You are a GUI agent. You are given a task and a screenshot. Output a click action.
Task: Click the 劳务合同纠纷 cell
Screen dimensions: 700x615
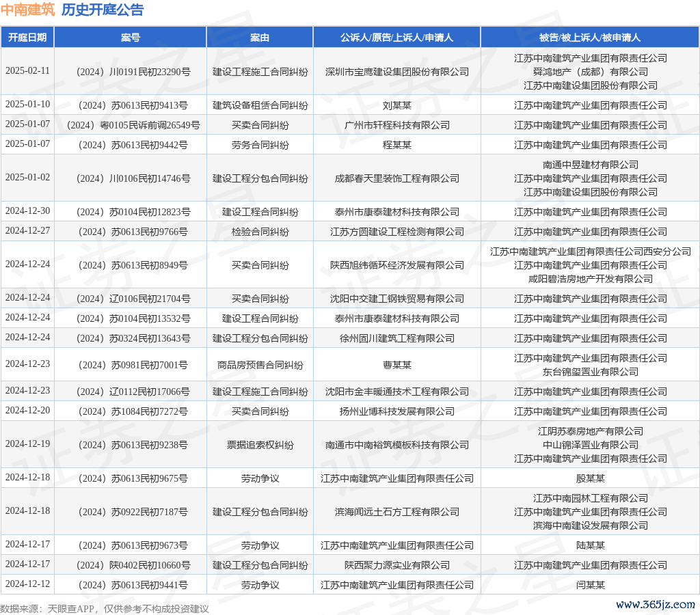point(260,145)
